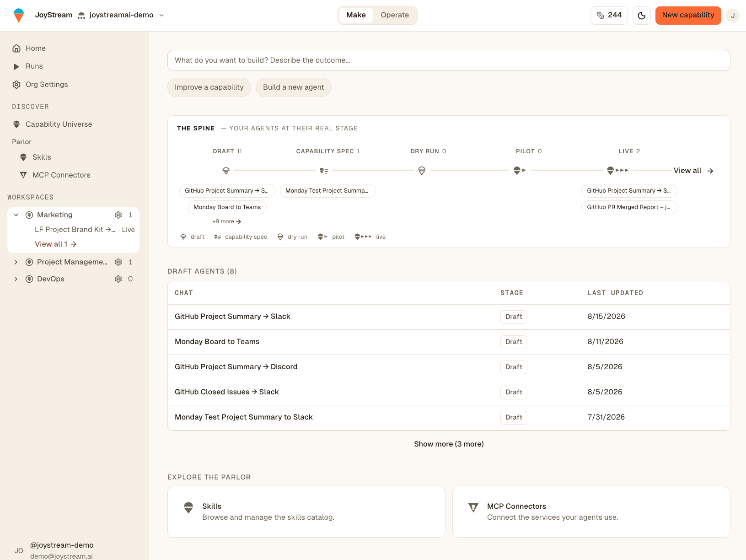Click the pilot legend icon
This screenshot has width=746, height=560.
click(322, 237)
